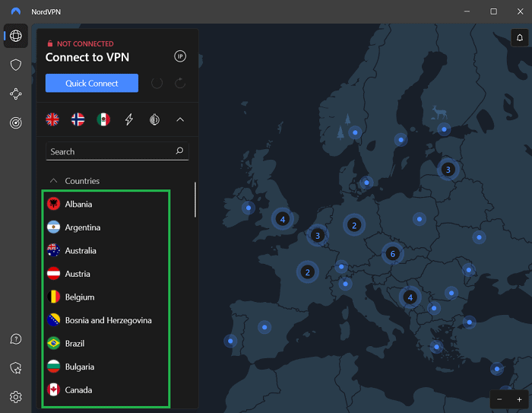The image size is (532, 413).
Task: Collapse the recent connections chevron
Action: [180, 119]
